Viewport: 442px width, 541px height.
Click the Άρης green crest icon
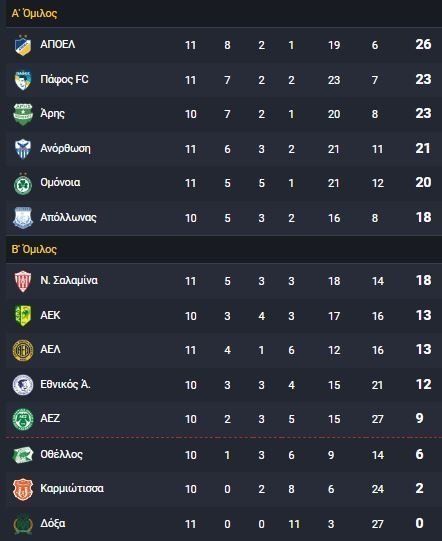click(x=23, y=114)
